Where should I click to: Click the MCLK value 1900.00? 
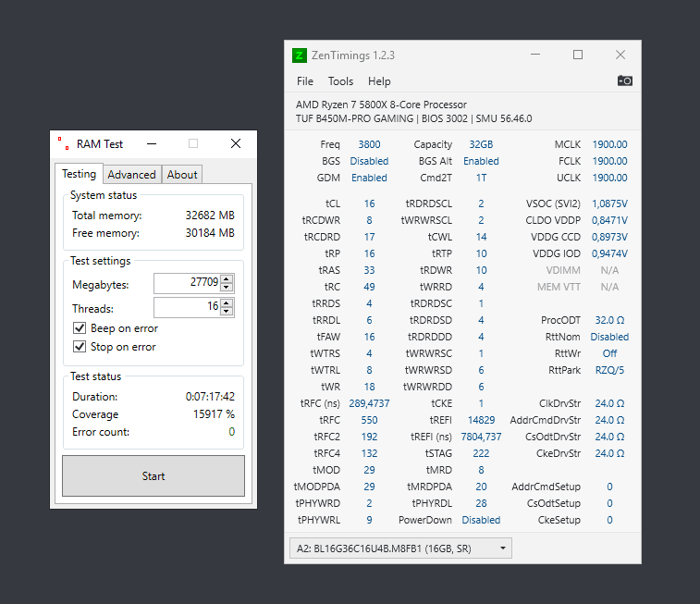(x=609, y=144)
